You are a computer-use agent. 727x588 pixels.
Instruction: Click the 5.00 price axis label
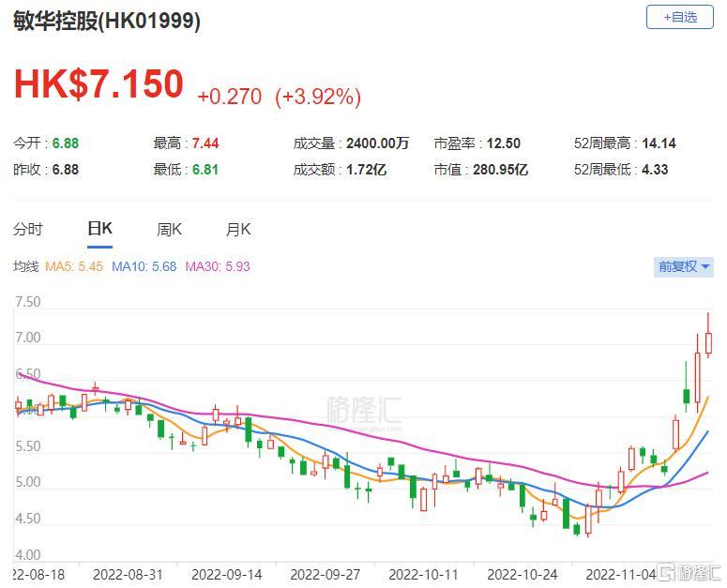pyautogui.click(x=28, y=482)
